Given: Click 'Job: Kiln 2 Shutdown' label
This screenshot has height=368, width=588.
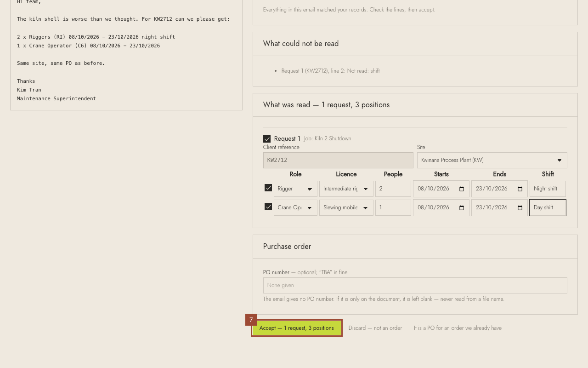Looking at the screenshot, I should pyautogui.click(x=328, y=138).
